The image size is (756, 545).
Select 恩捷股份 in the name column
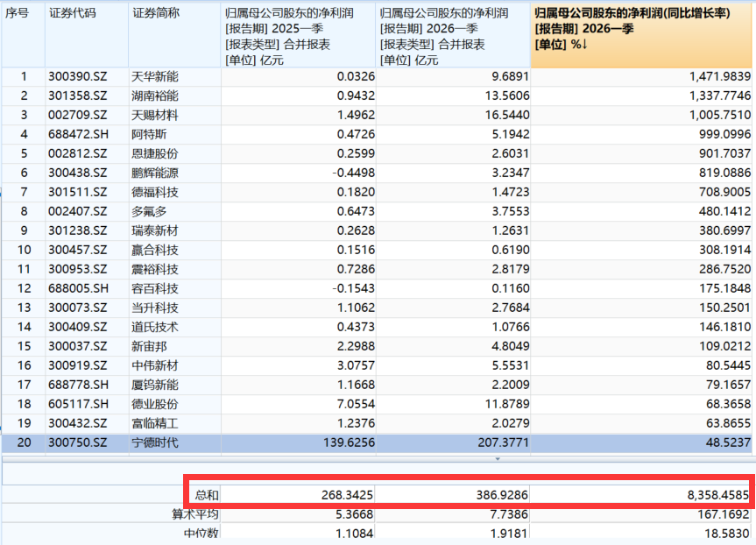click(155, 153)
